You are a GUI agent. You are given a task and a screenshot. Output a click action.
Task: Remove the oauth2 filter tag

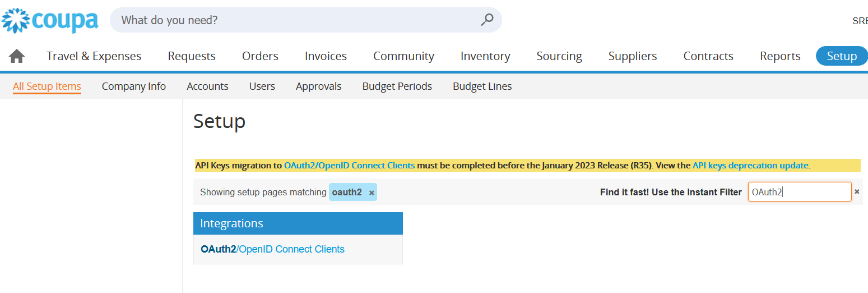(x=372, y=193)
